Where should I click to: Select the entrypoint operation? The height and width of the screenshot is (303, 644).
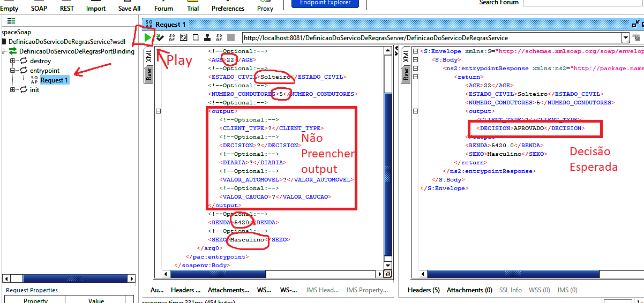point(45,71)
